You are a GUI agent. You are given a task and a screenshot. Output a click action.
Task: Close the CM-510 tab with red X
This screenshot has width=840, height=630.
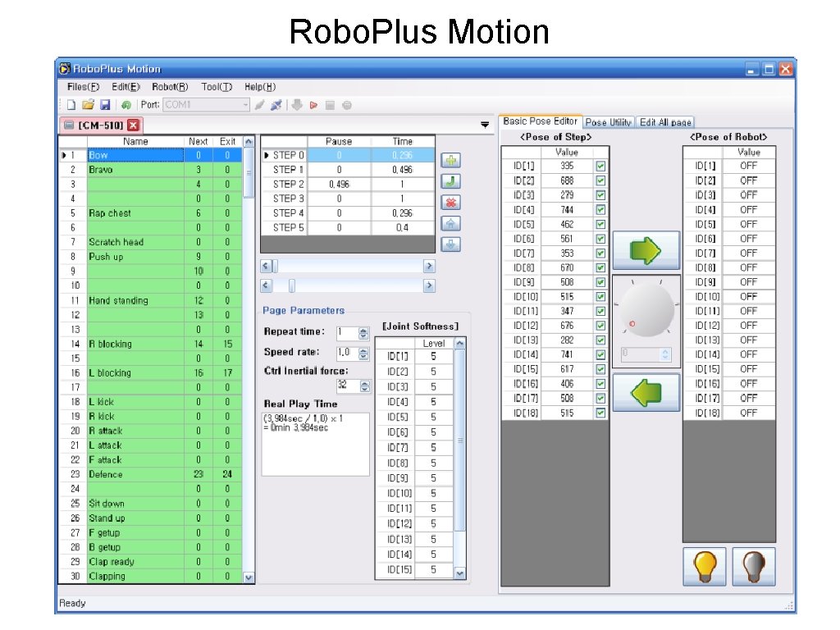point(134,126)
